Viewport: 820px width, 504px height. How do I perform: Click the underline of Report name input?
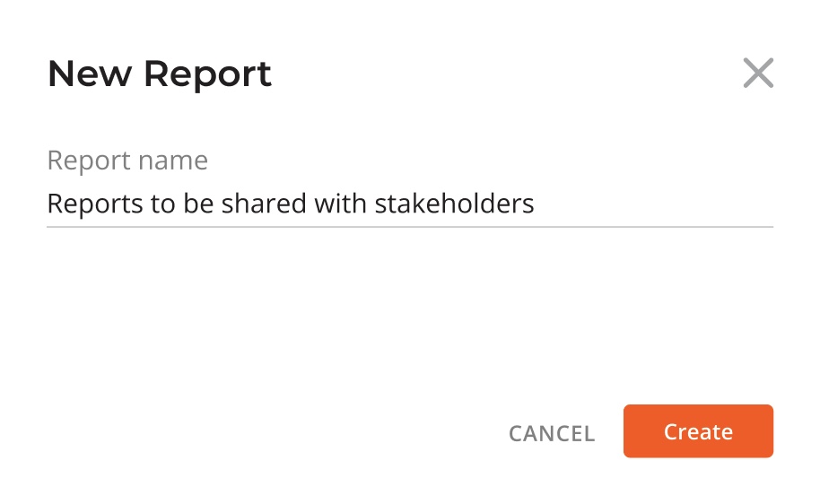[410, 227]
